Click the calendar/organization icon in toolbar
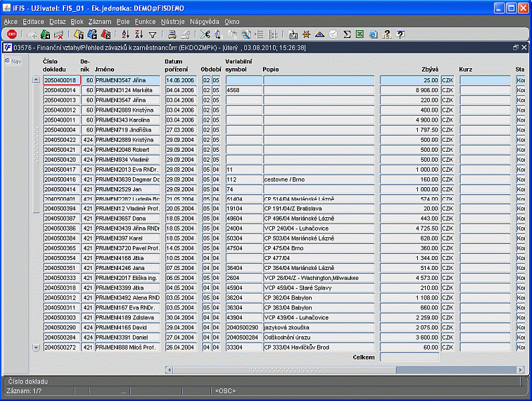532x401 pixels. (x=293, y=34)
